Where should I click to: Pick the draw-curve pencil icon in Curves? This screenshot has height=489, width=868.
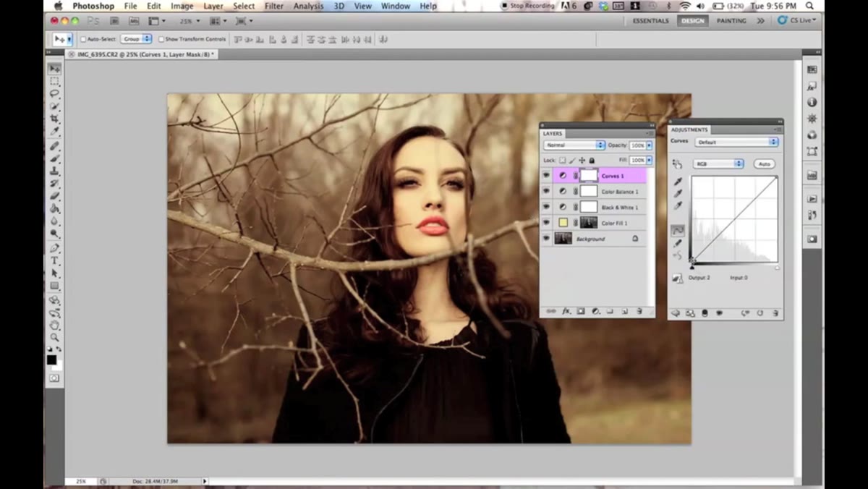[x=678, y=244]
